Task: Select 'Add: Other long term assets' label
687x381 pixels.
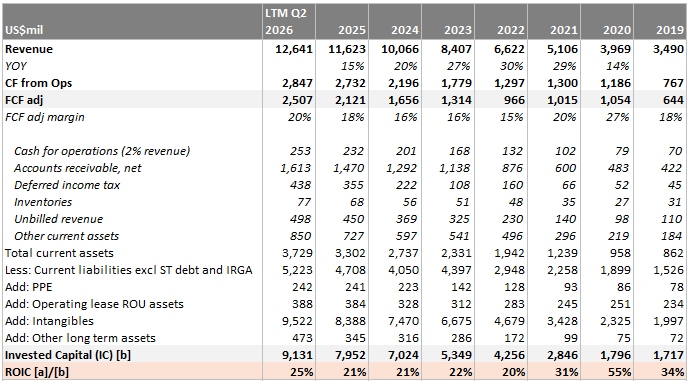Action: click(x=80, y=338)
